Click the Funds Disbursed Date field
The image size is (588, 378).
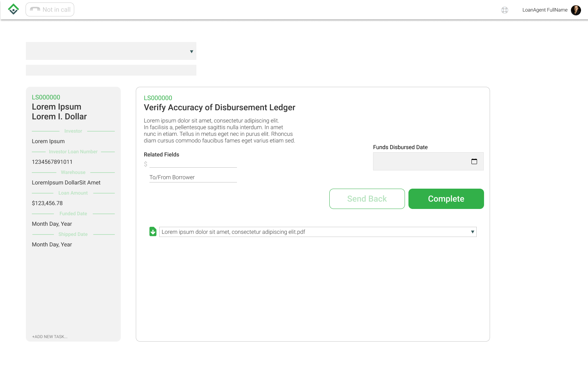(x=421, y=161)
